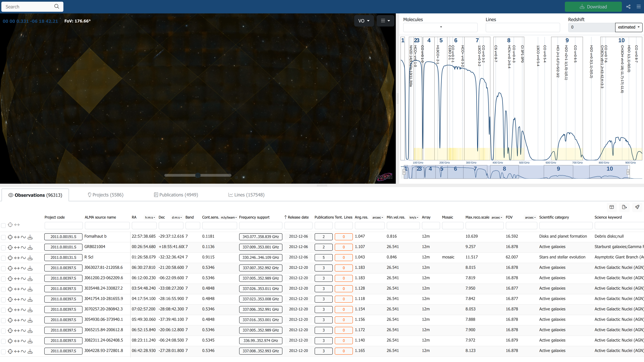The image size is (644, 362).
Task: Click download icon for J070257.20-280842.3 row
Action: pyautogui.click(x=30, y=310)
